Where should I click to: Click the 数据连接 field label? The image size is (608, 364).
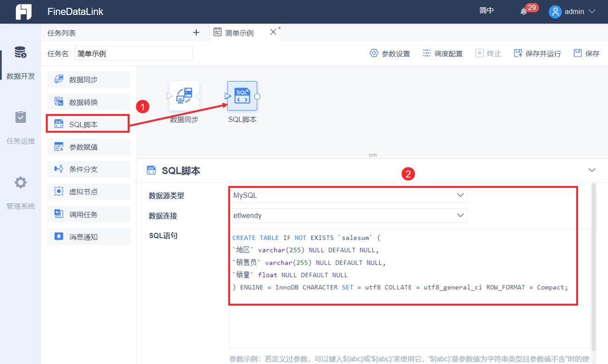click(x=163, y=216)
